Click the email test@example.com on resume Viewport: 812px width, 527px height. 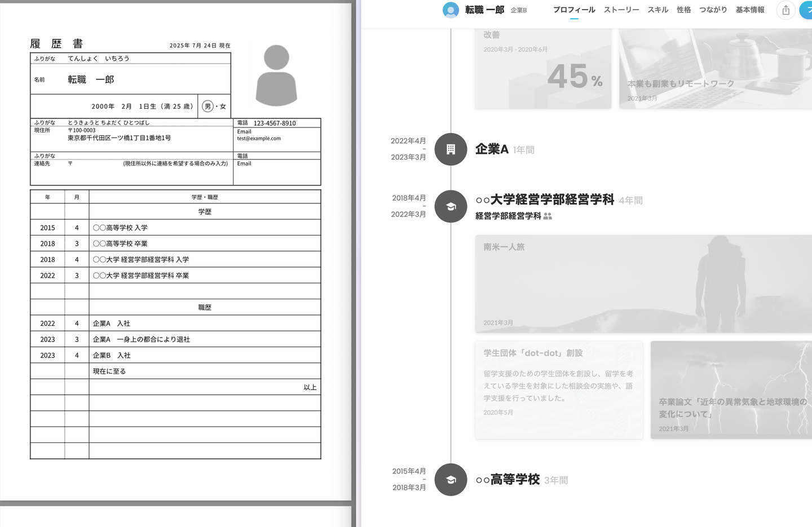(x=259, y=138)
